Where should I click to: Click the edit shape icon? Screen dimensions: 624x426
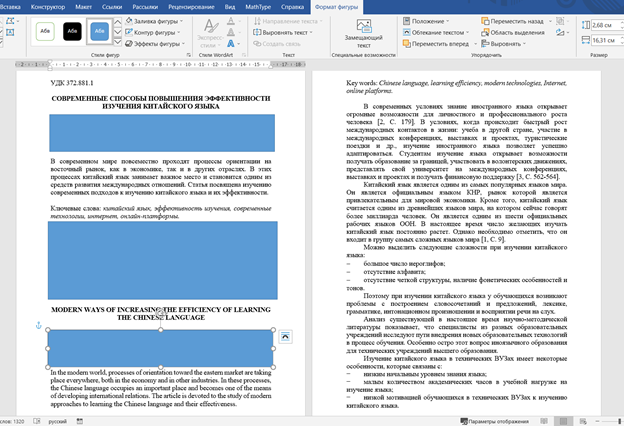click(x=10, y=21)
